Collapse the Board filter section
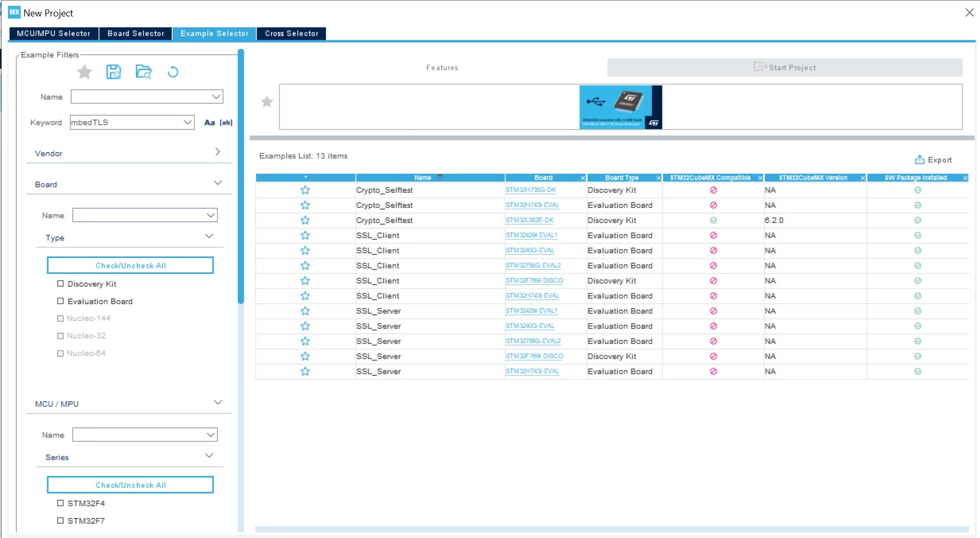980x538 pixels. click(x=217, y=183)
